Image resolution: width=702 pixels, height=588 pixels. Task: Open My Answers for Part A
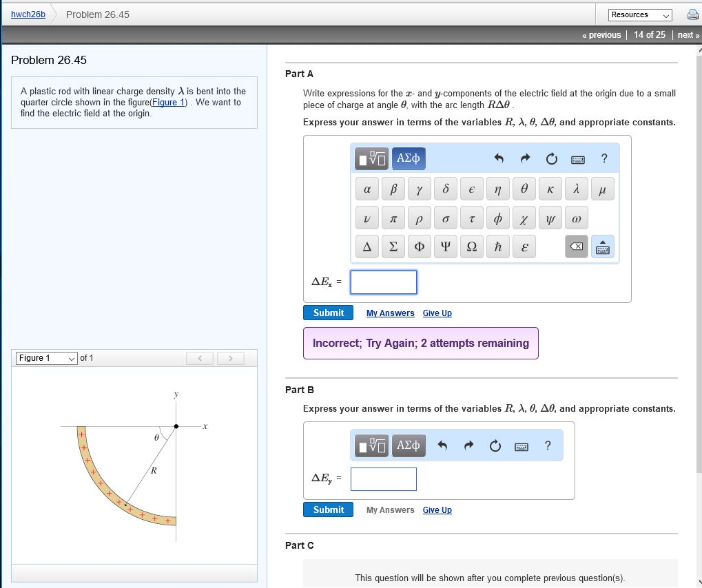tap(390, 313)
